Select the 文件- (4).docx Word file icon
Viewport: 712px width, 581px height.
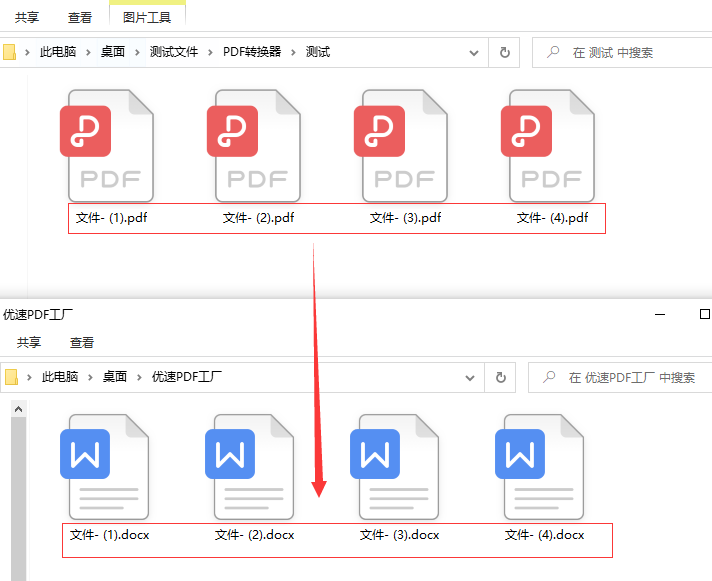click(539, 467)
